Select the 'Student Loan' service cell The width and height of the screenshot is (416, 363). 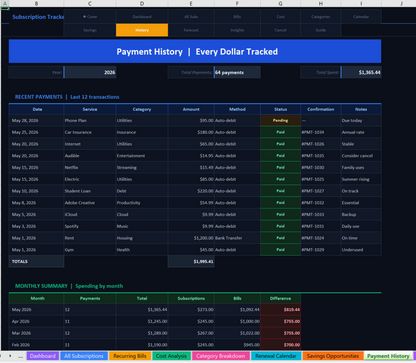(90, 191)
